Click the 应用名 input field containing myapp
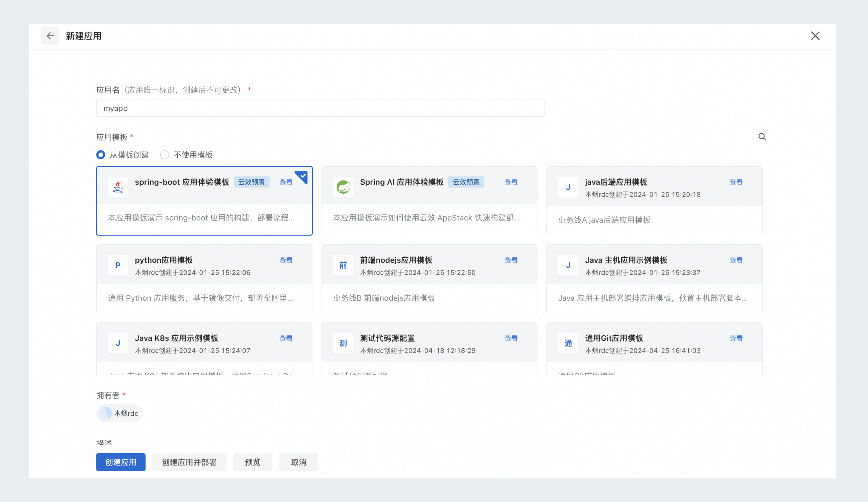Screen dimensions: 868x502 tap(320, 108)
